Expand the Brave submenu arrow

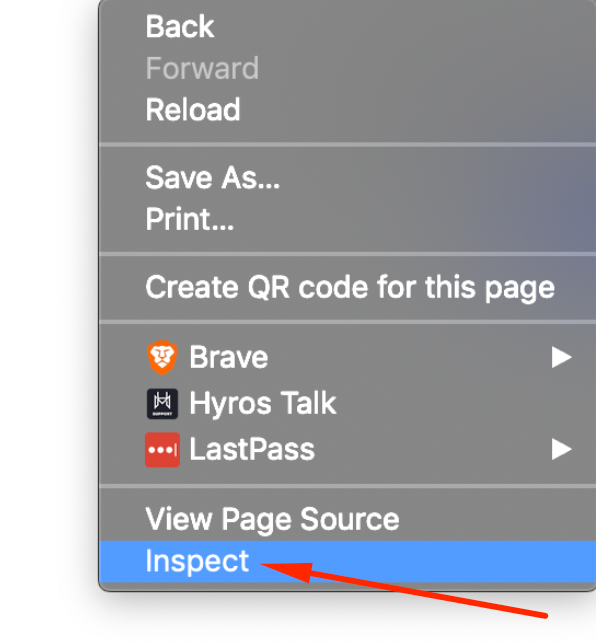coord(561,357)
